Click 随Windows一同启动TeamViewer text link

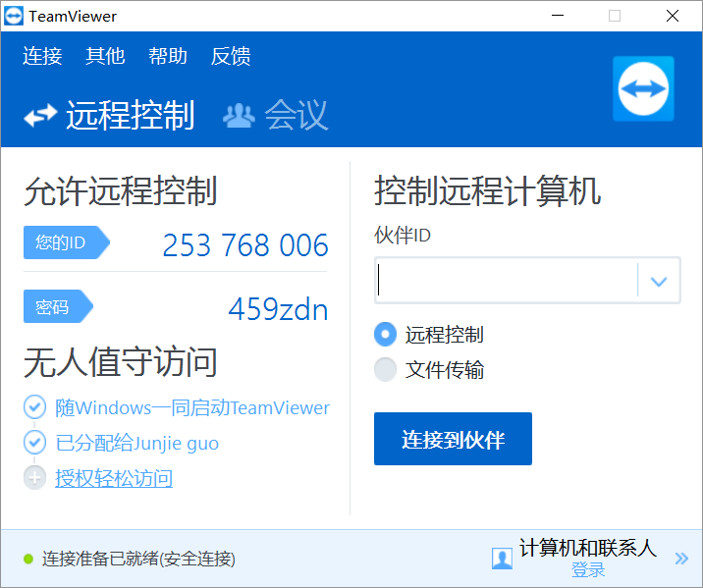pos(192,407)
